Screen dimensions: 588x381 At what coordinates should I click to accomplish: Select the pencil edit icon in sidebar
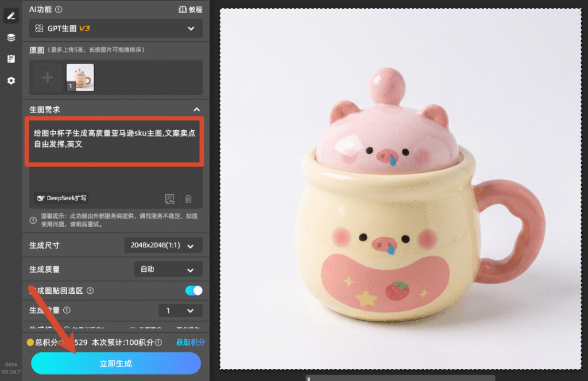tap(11, 15)
